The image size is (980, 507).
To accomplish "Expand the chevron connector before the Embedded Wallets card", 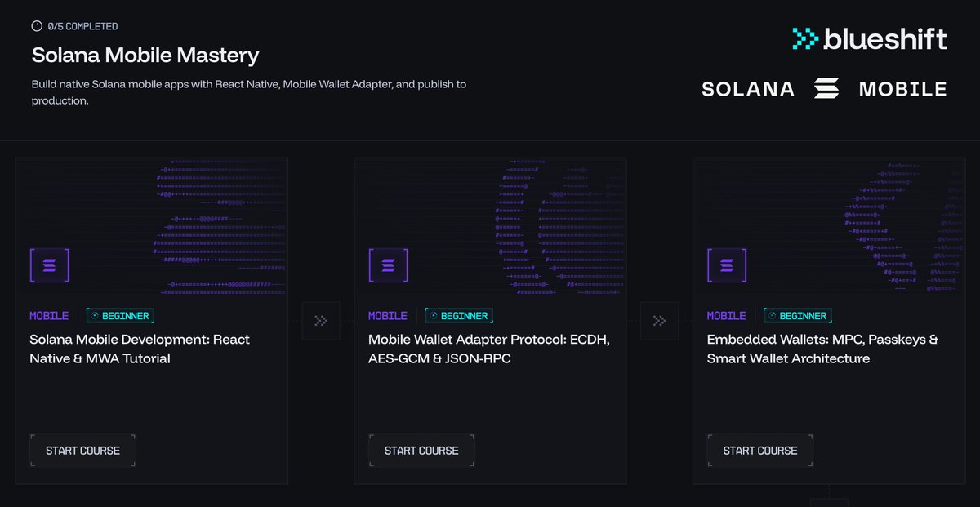I will [659, 321].
